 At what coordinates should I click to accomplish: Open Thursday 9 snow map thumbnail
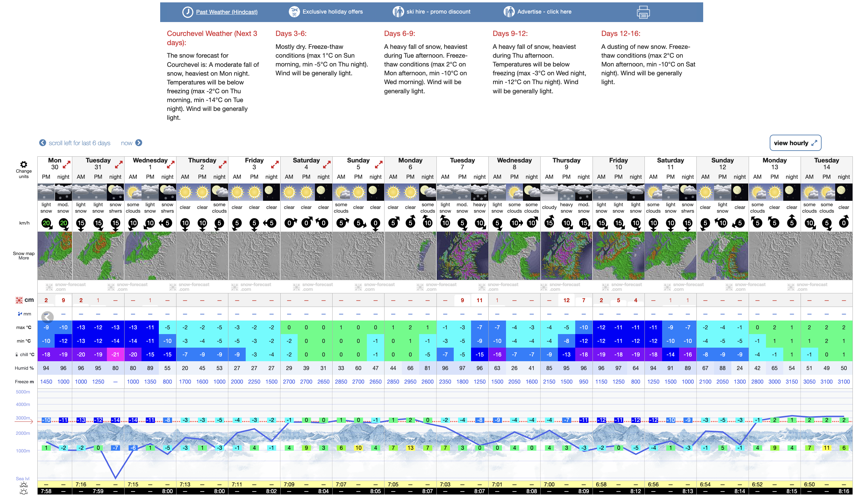[x=566, y=255]
